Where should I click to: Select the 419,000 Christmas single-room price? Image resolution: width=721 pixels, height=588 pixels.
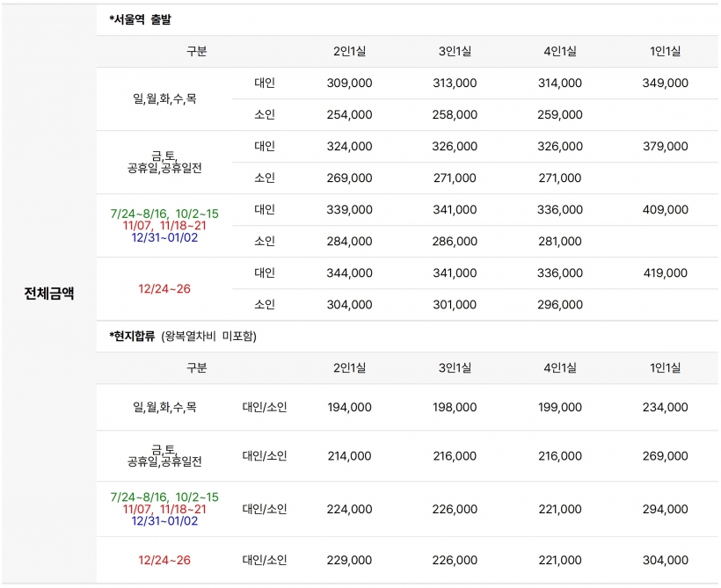point(665,273)
